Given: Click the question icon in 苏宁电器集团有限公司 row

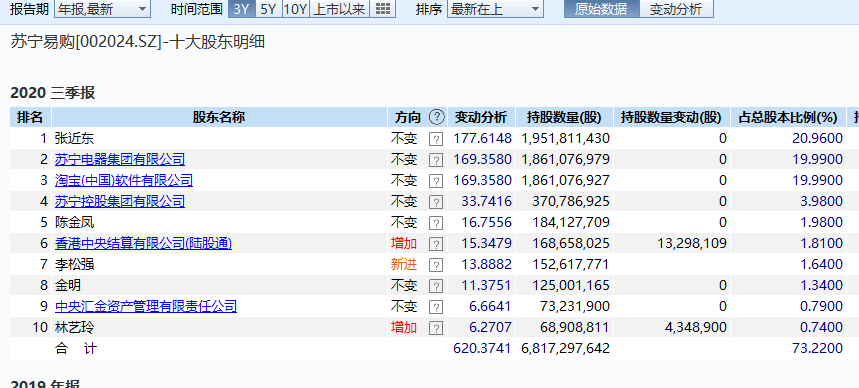Looking at the screenshot, I should [x=436, y=160].
